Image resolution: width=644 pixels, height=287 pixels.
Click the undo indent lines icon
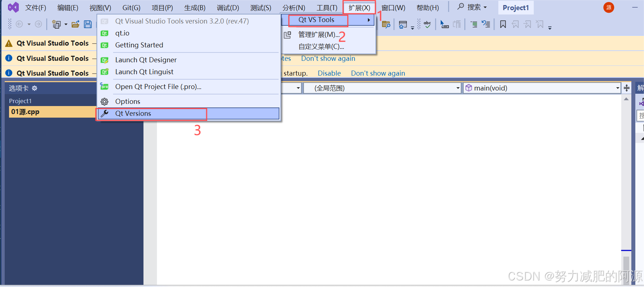coord(486,24)
